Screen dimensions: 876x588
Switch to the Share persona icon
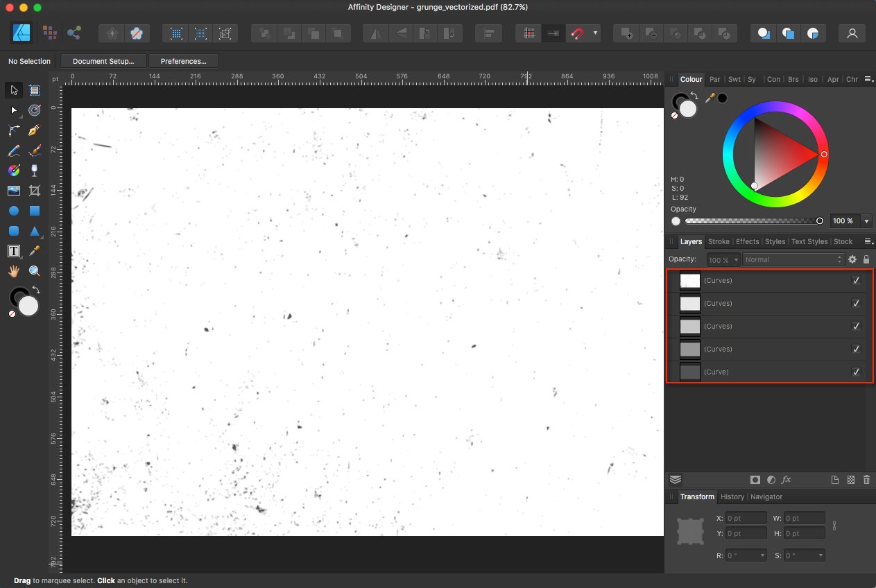[x=74, y=33]
